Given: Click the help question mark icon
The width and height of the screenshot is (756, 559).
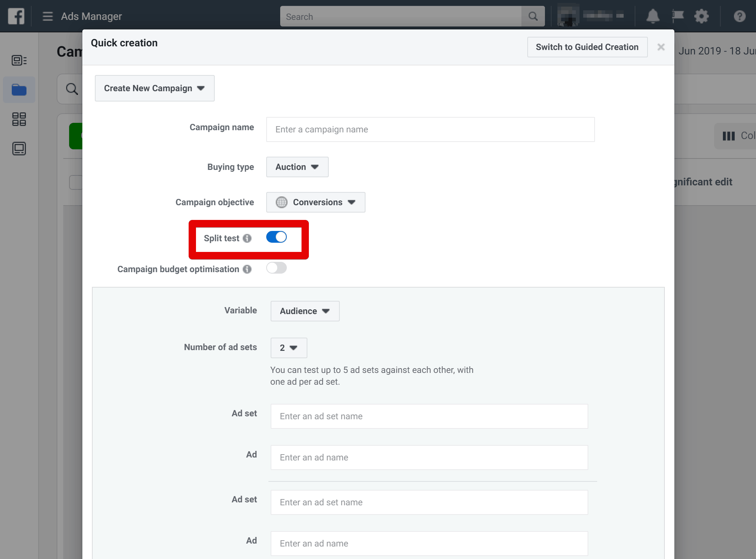Looking at the screenshot, I should click(x=739, y=16).
